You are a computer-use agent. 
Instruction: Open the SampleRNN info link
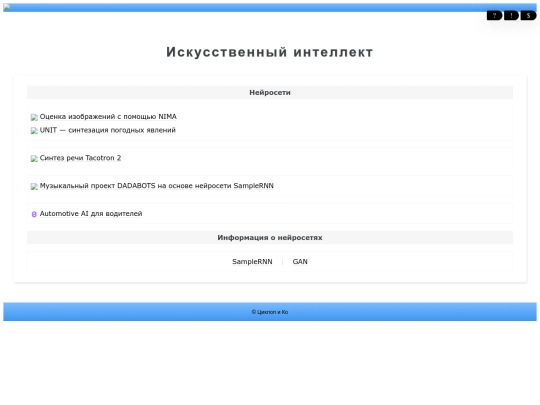(252, 262)
